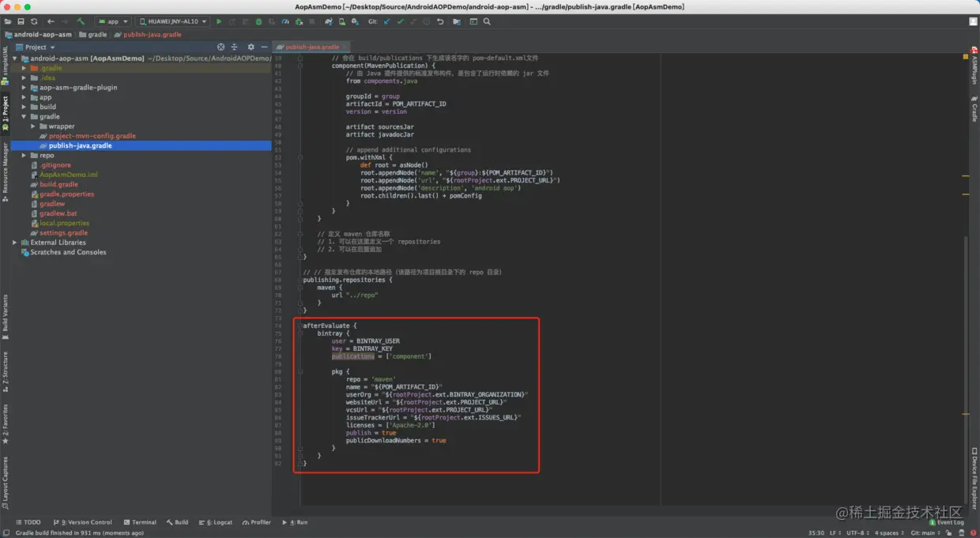Open the AVD Manager icon
The width and height of the screenshot is (980, 538).
[341, 21]
